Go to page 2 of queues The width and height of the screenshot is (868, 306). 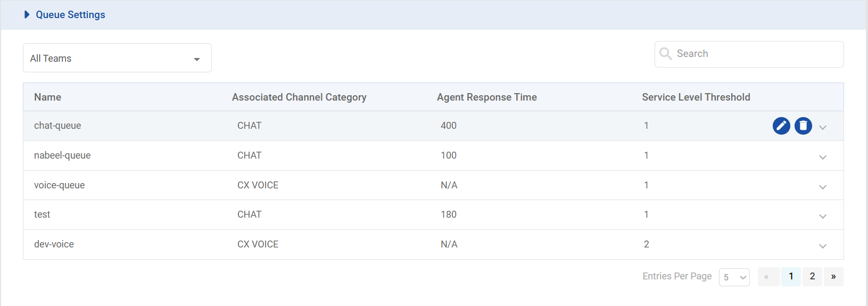(x=812, y=277)
